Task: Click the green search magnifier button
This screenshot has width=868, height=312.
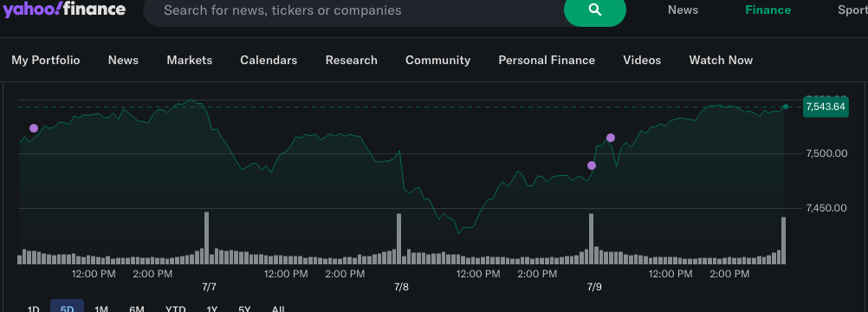Action: 594,10
